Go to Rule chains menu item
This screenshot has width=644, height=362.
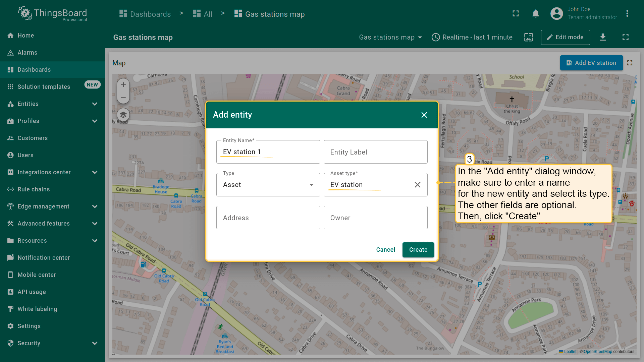coord(34,189)
